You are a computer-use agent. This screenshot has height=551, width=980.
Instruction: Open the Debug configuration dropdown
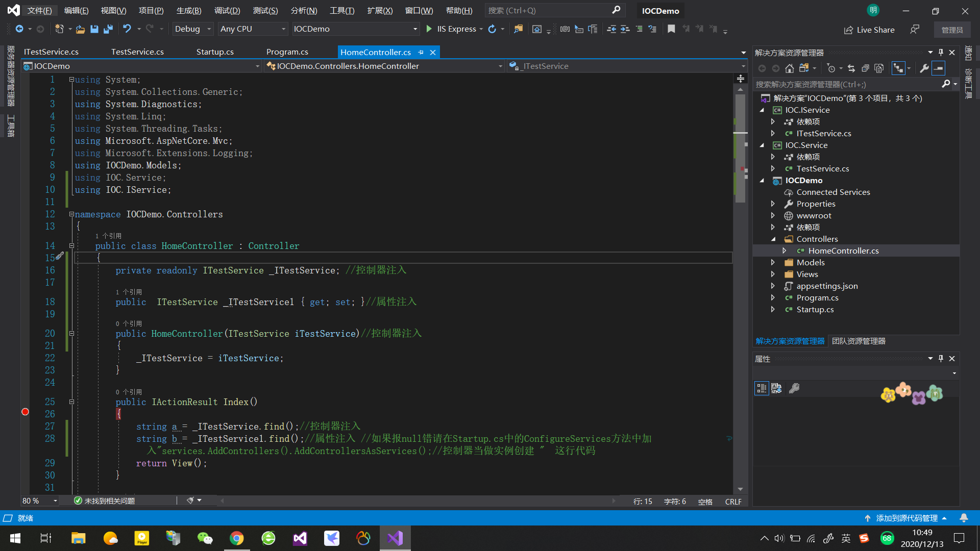(209, 29)
